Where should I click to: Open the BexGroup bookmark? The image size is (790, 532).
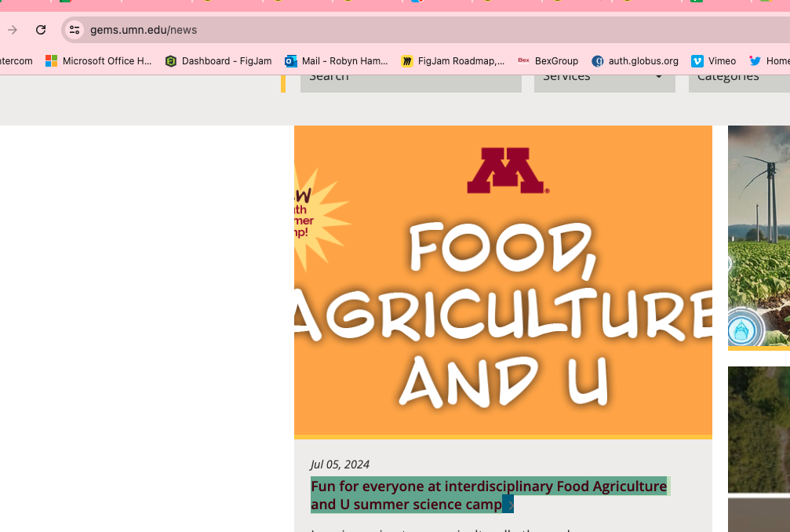tap(548, 60)
